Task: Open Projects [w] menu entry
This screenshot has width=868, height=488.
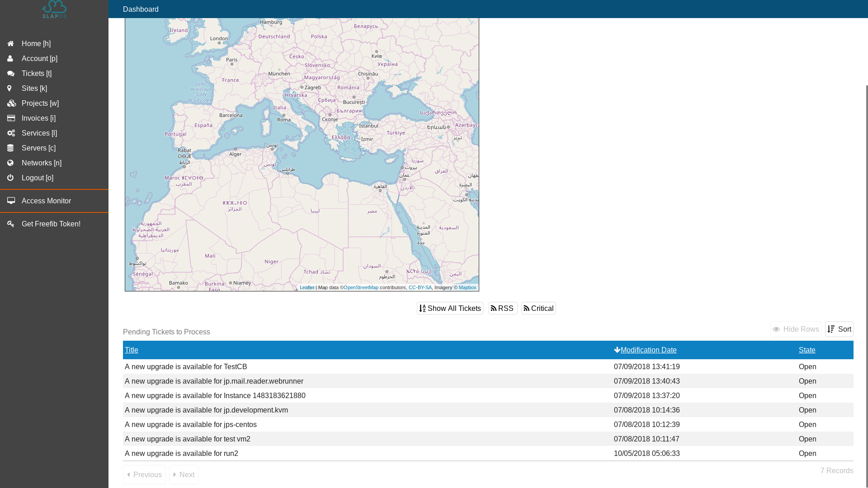Action: 54,103
